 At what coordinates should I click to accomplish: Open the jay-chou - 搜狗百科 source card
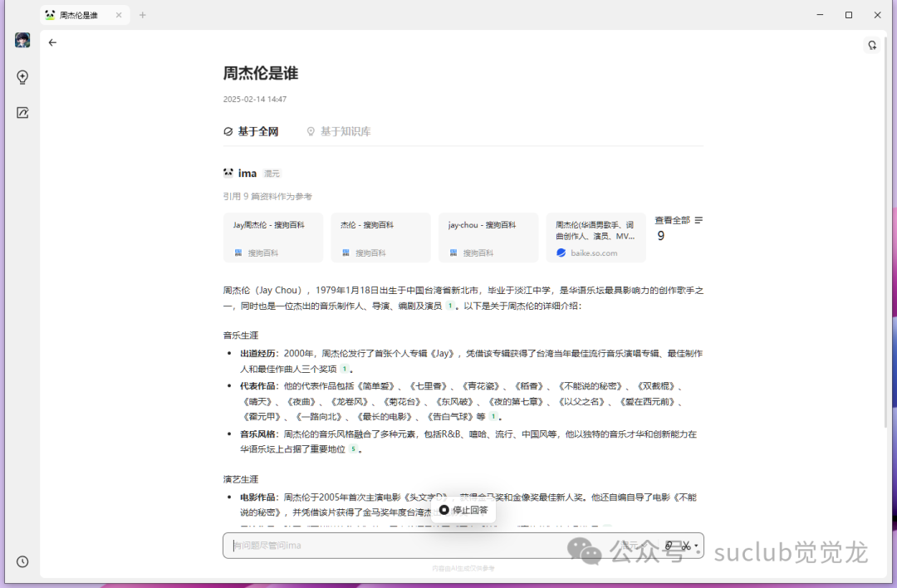(x=488, y=238)
